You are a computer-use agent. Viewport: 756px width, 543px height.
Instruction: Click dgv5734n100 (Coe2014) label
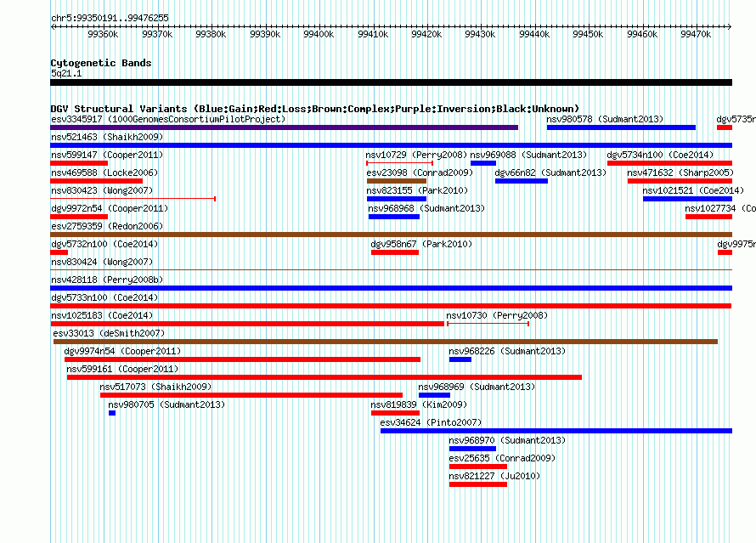tap(660, 155)
